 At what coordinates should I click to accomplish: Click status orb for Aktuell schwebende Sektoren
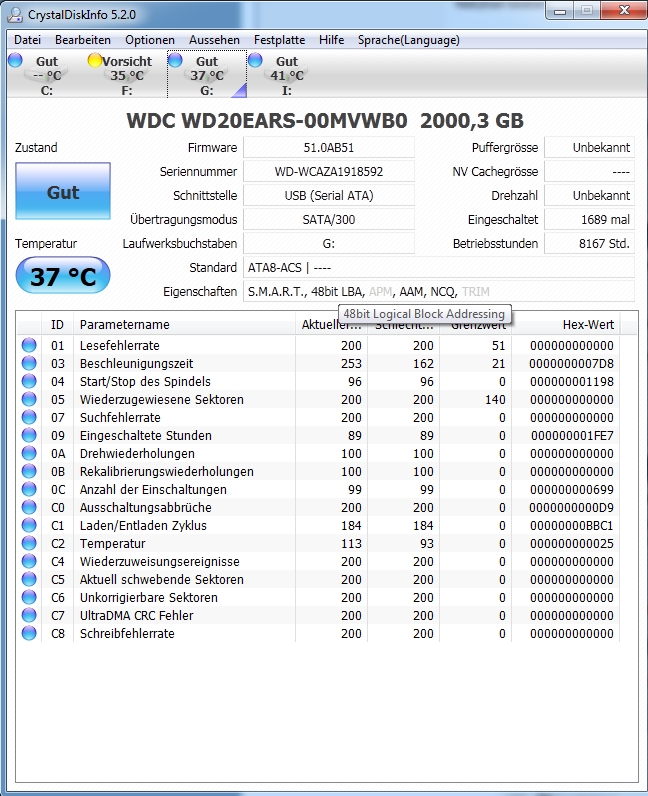[x=29, y=579]
